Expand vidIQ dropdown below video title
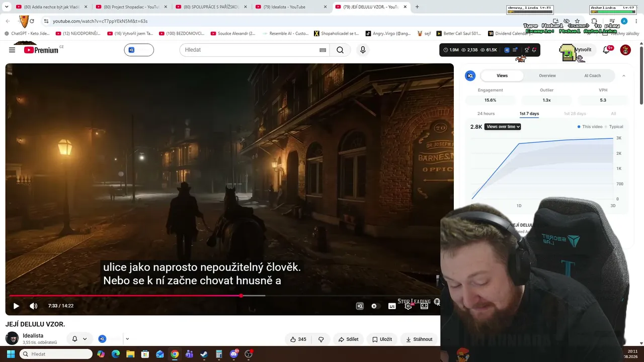This screenshot has width=644, height=362. pos(127,339)
